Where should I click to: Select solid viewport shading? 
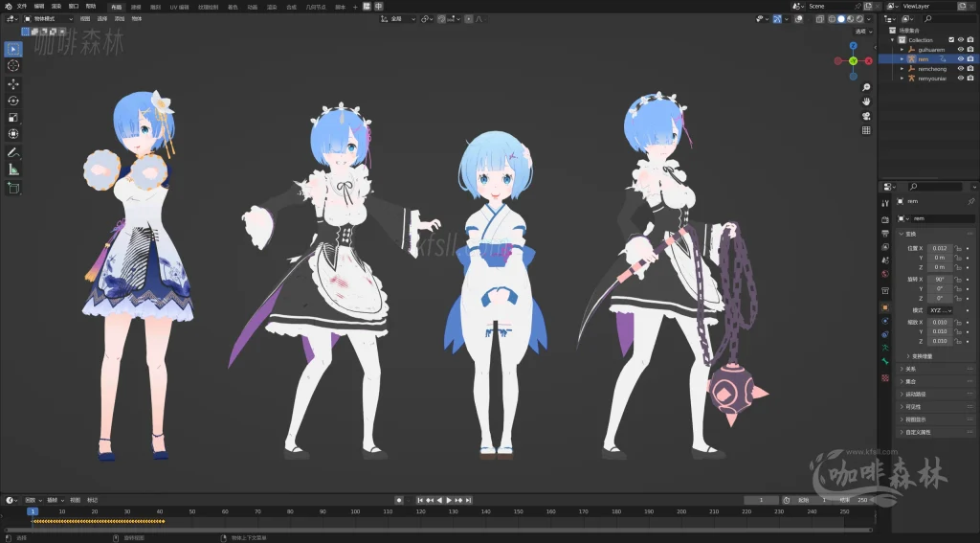(841, 19)
